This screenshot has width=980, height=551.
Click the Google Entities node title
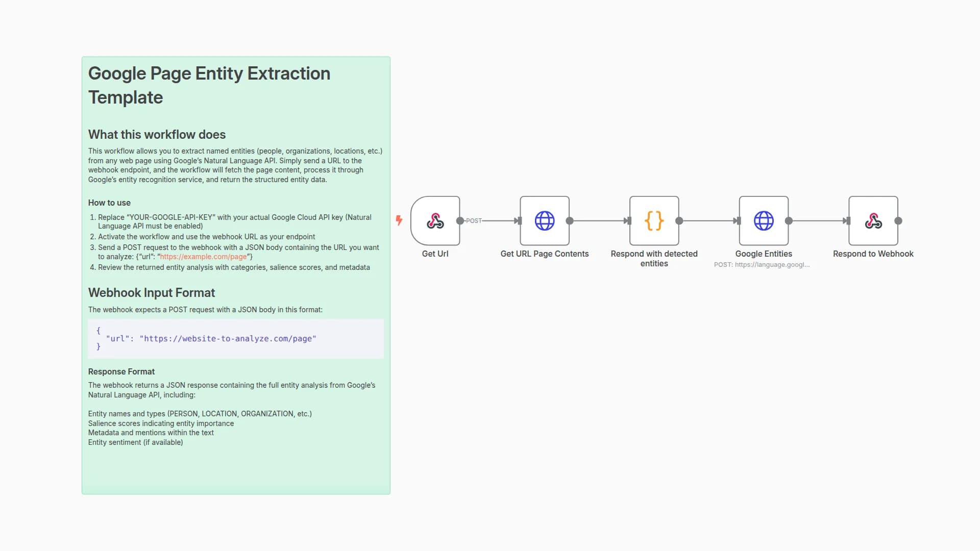tap(763, 254)
